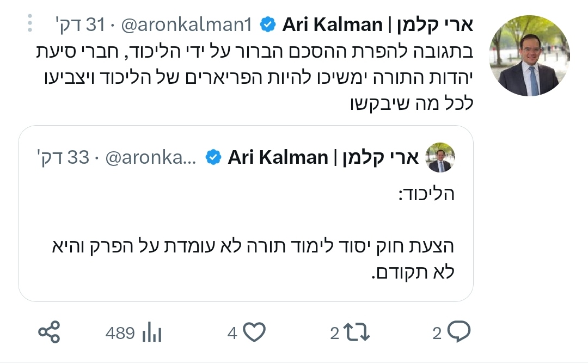Like the tweet with the heart icon

[x=254, y=332]
